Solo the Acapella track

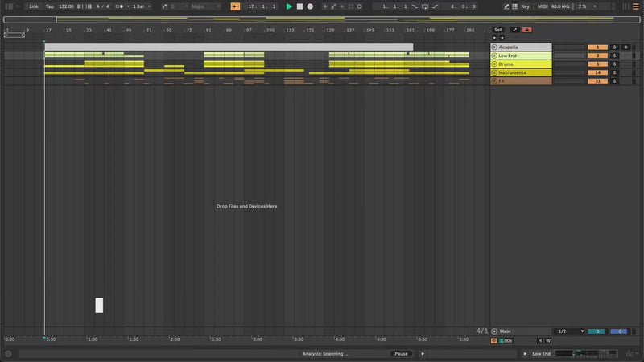click(614, 47)
